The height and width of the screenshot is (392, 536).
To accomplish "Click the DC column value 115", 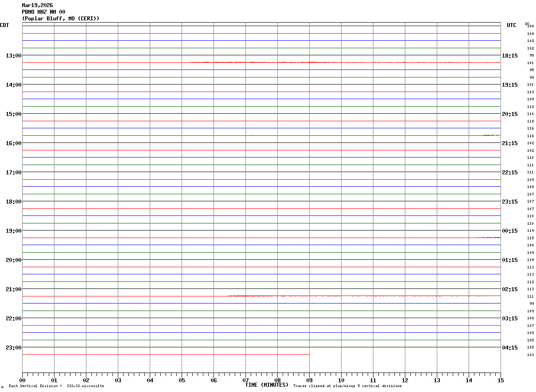I will 530,238.
